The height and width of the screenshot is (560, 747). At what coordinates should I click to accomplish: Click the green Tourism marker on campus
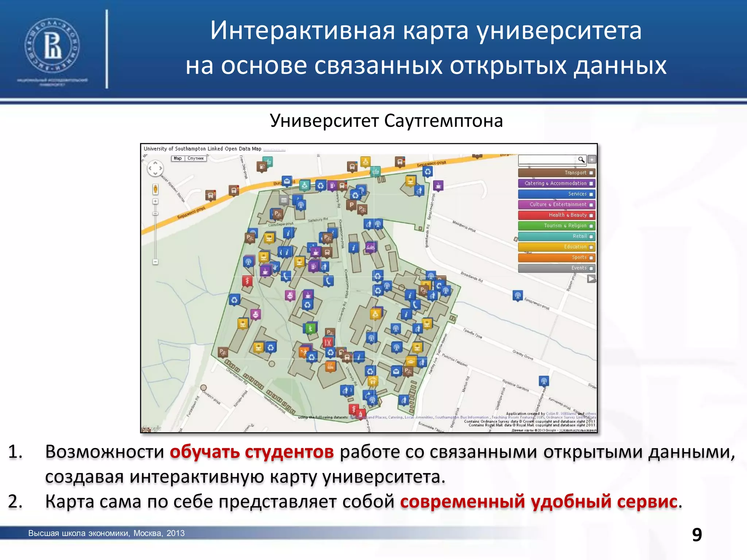click(310, 328)
